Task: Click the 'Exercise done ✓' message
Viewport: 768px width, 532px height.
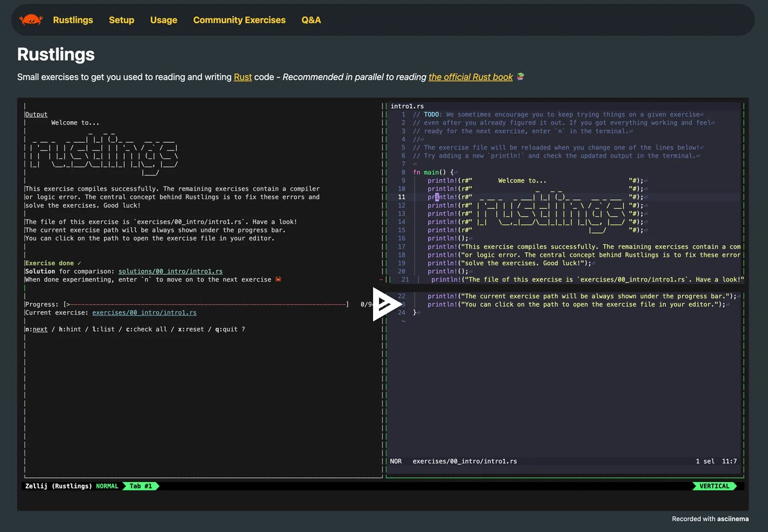Action: [54, 263]
